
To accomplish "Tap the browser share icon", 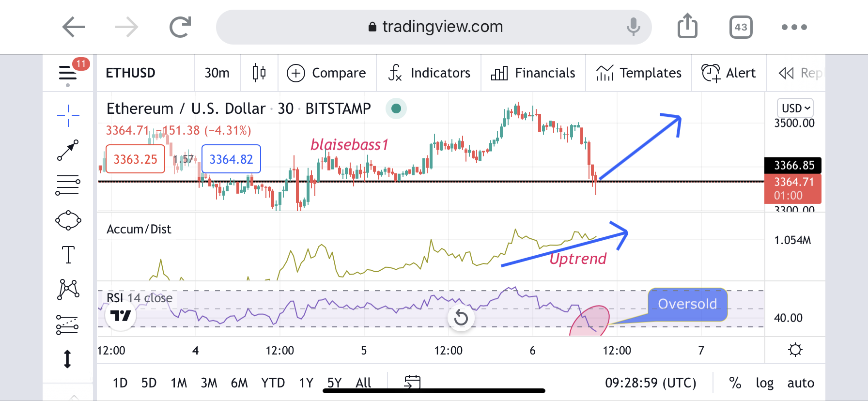I will 687,27.
